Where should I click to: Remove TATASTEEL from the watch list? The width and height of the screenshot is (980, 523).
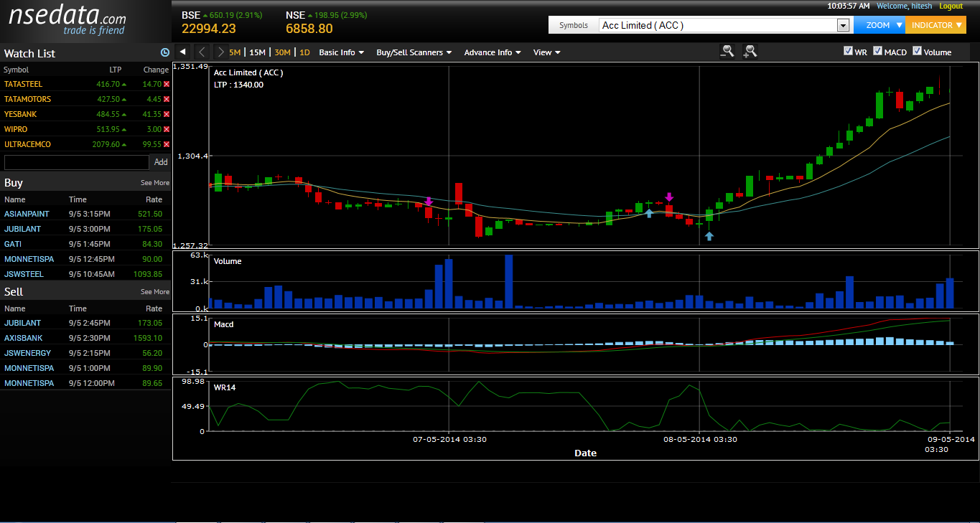167,85
